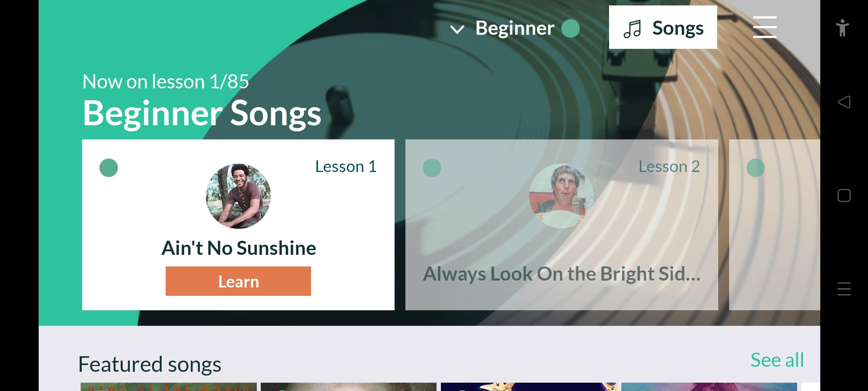The height and width of the screenshot is (391, 868).
Task: Open the Lesson 1 label
Action: click(x=346, y=167)
